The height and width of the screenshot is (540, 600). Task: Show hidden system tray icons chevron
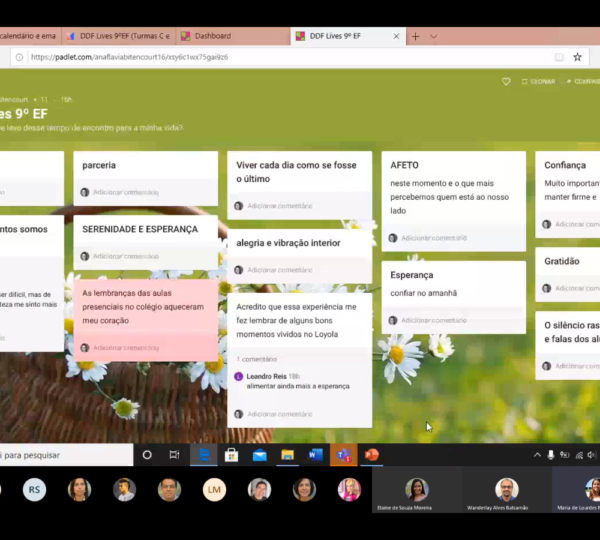tap(535, 455)
